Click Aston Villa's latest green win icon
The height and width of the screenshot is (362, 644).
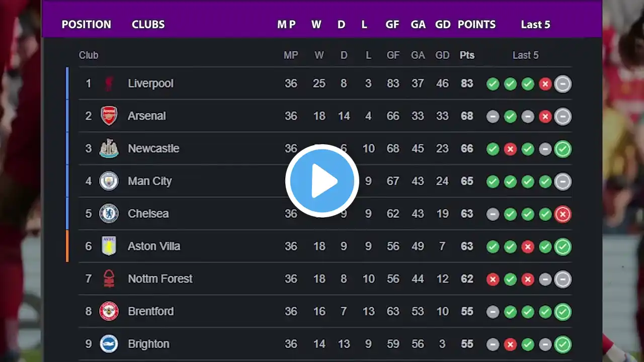[x=562, y=247]
